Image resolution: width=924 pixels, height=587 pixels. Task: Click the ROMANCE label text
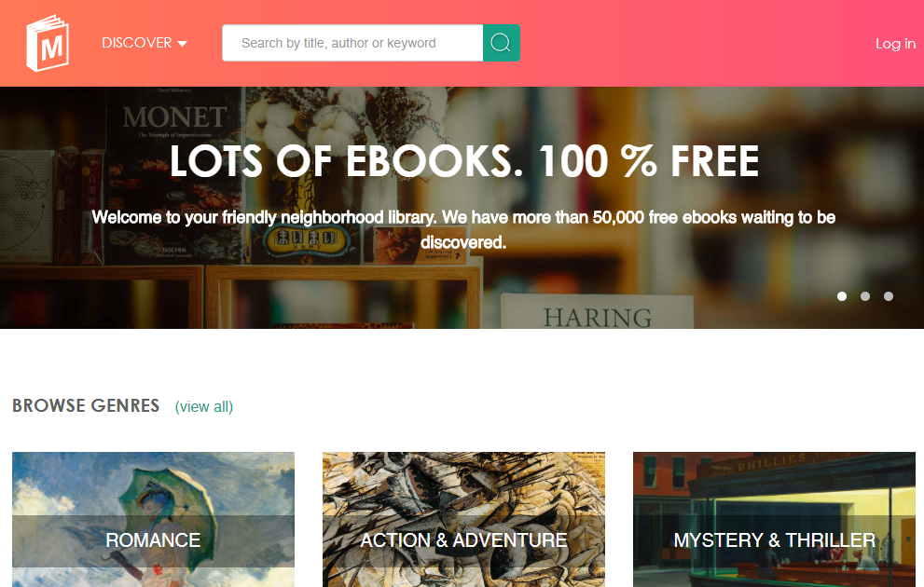point(153,540)
